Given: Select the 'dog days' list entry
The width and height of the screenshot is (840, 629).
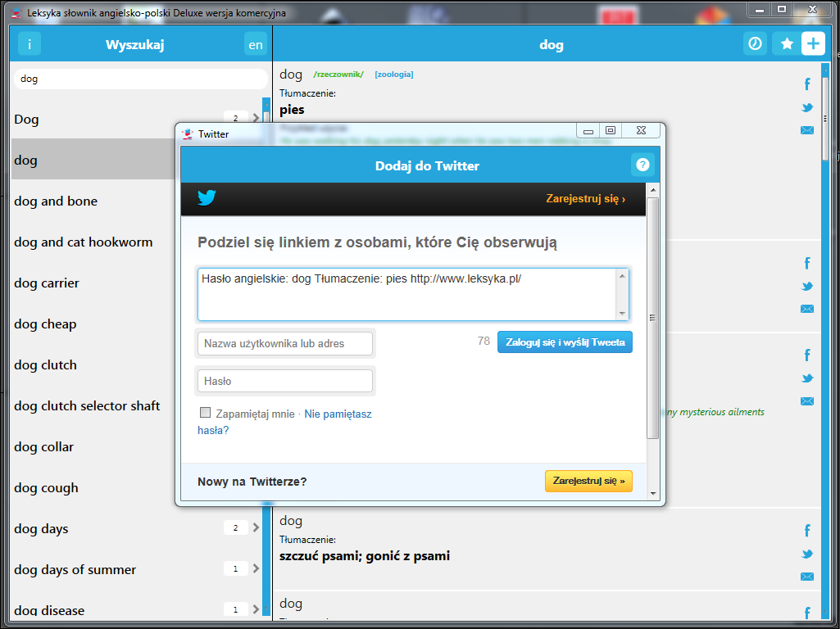Looking at the screenshot, I should 41,529.
